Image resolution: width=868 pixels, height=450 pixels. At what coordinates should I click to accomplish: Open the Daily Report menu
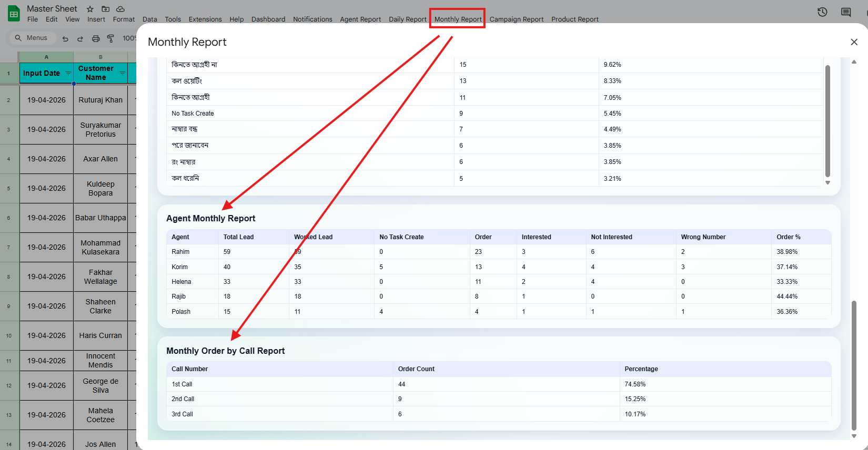[x=408, y=19]
